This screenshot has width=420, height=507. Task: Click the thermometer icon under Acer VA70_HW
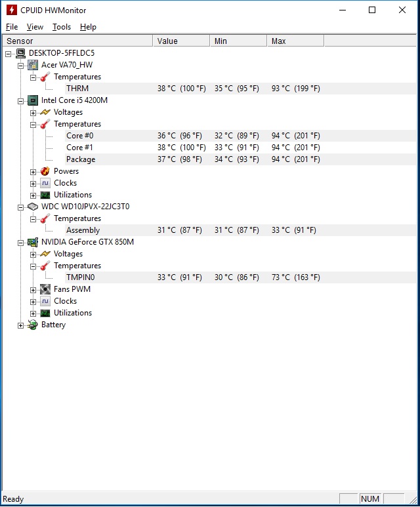[x=45, y=77]
